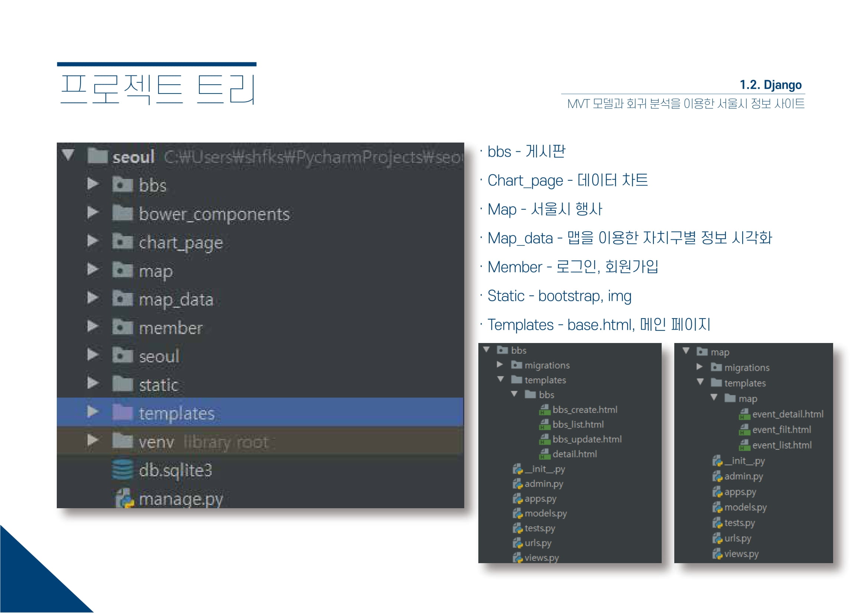Click the bbs_update.html file icon

[545, 439]
